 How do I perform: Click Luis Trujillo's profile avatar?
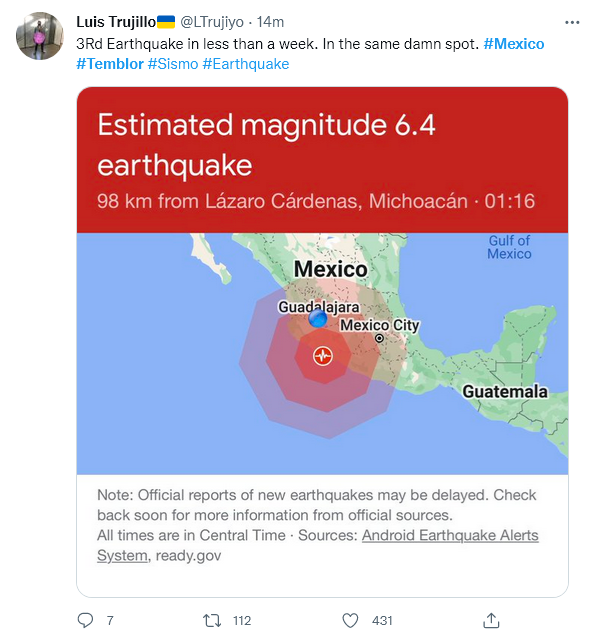(x=40, y=36)
